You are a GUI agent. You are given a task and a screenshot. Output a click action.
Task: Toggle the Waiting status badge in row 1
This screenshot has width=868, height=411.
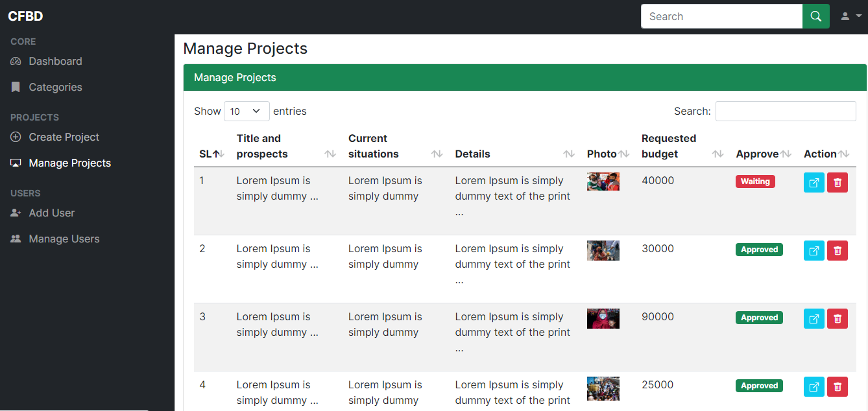point(755,182)
